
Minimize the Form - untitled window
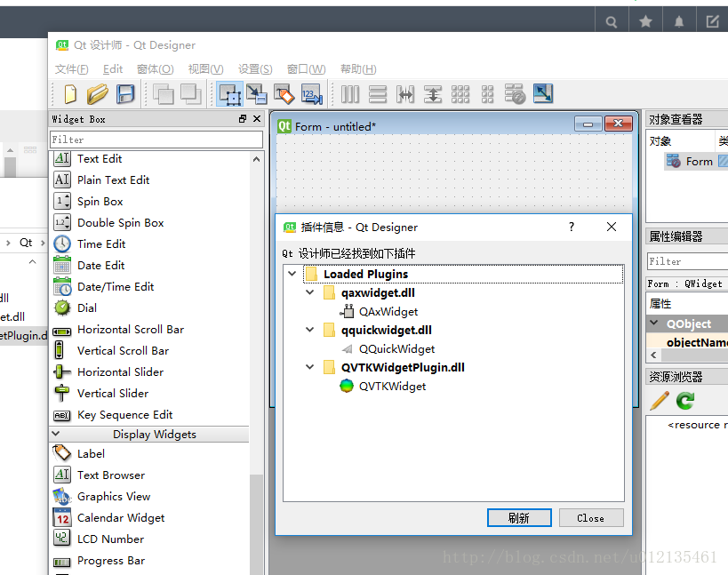point(588,124)
